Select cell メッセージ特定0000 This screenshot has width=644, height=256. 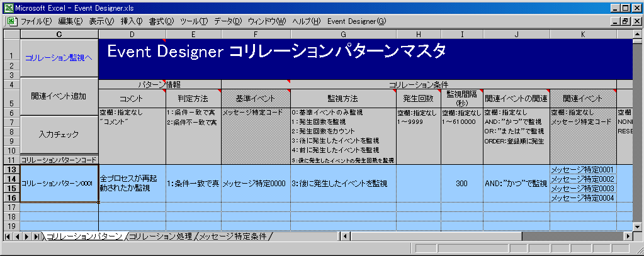point(256,184)
